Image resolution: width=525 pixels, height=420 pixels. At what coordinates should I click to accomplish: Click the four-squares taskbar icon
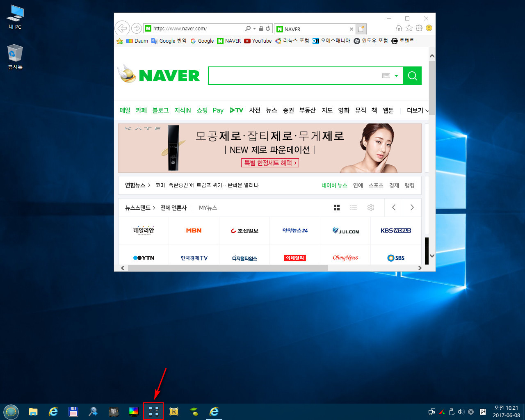tap(153, 411)
